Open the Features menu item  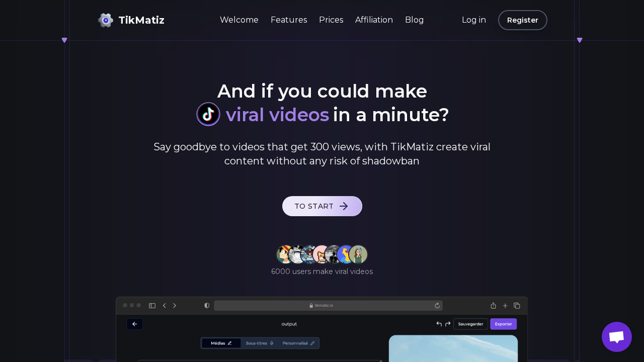(289, 20)
